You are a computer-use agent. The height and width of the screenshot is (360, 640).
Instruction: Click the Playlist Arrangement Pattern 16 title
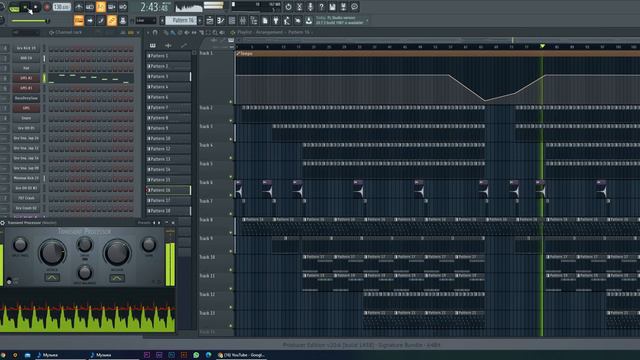pos(273,32)
